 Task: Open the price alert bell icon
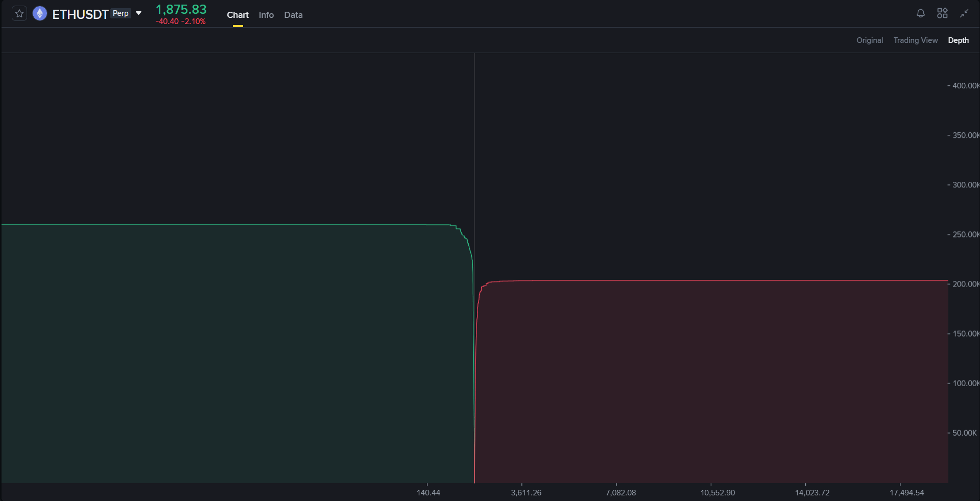pyautogui.click(x=921, y=14)
